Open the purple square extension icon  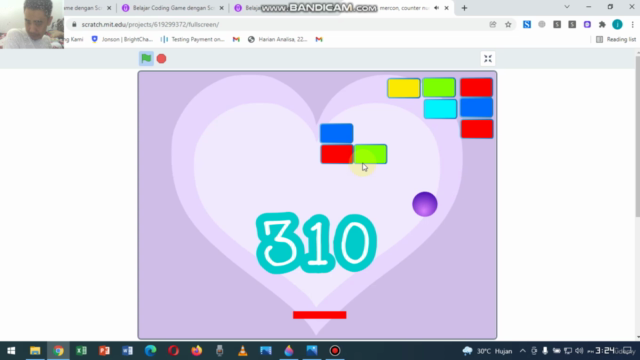point(587,24)
